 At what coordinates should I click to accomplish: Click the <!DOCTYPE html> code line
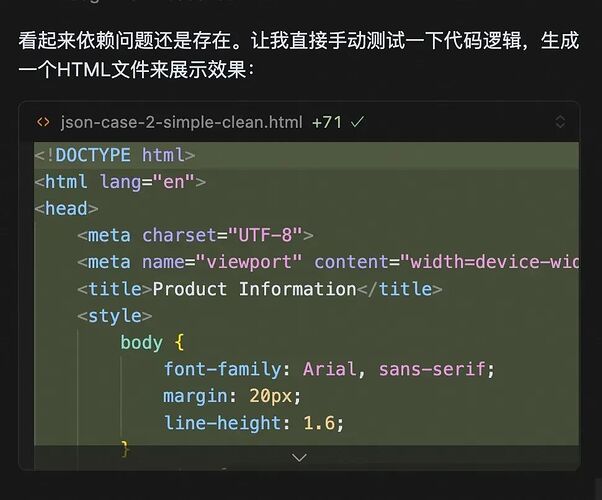[x=115, y=155]
